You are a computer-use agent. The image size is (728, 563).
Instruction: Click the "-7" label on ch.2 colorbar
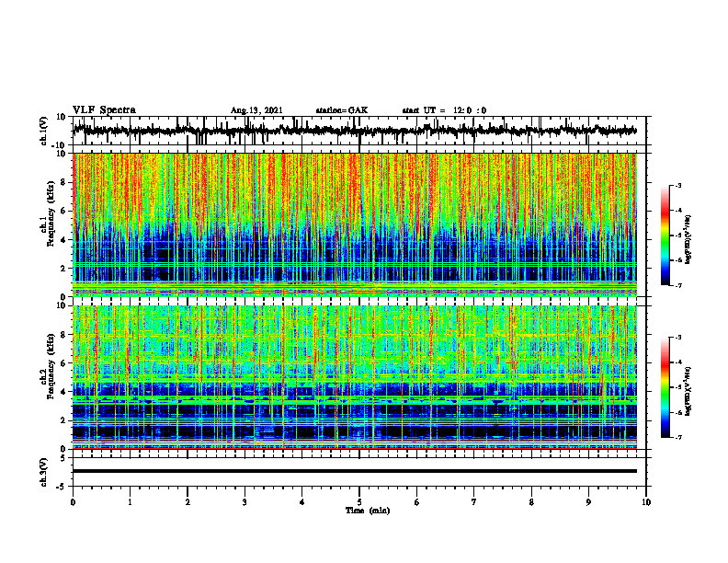tap(677, 437)
